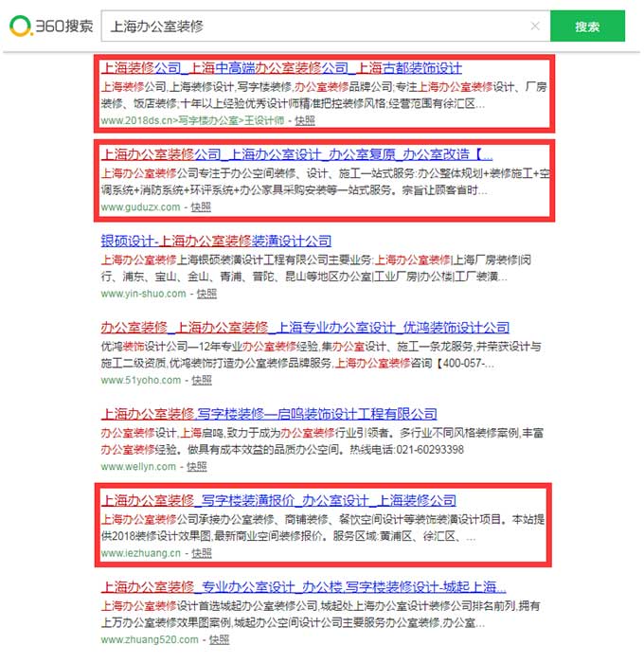Open the 快照 link for www.wellyn.com
The image size is (644, 663).
click(197, 467)
